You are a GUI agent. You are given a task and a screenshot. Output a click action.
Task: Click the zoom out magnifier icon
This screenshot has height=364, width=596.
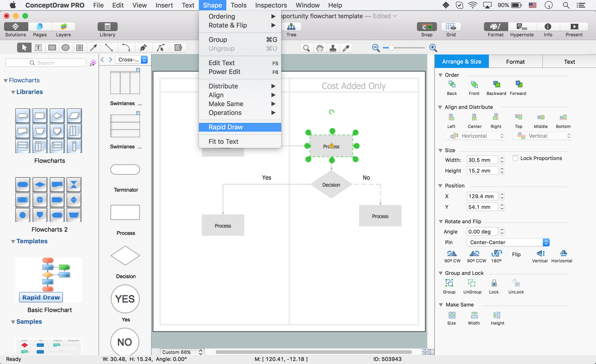tap(376, 48)
